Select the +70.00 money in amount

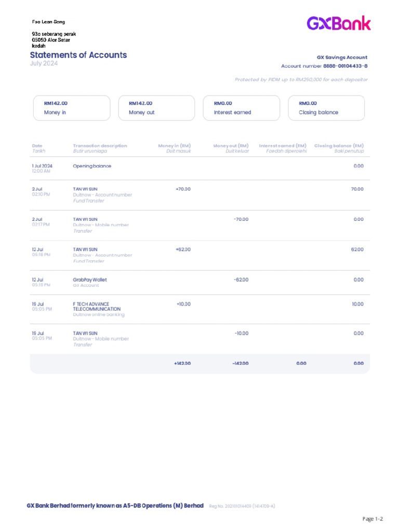(183, 189)
